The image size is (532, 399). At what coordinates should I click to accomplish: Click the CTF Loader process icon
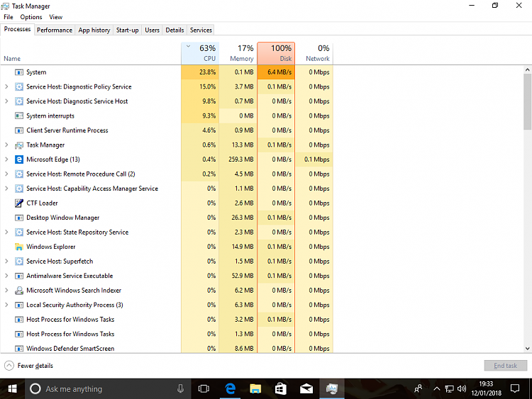click(x=19, y=203)
